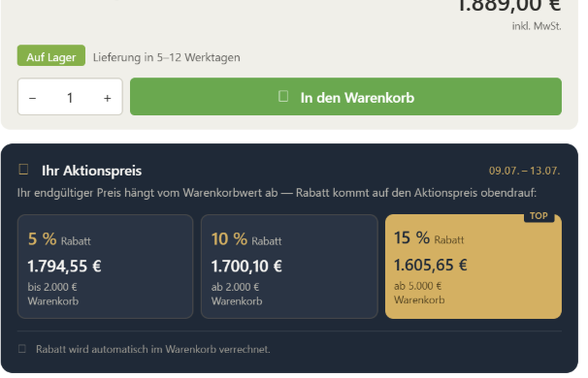Add item via In den Warenkorb
The image size is (588, 378).
345,97
